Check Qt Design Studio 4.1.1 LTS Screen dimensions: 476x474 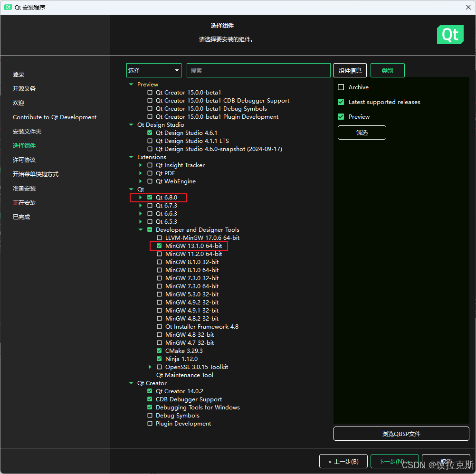click(x=150, y=141)
